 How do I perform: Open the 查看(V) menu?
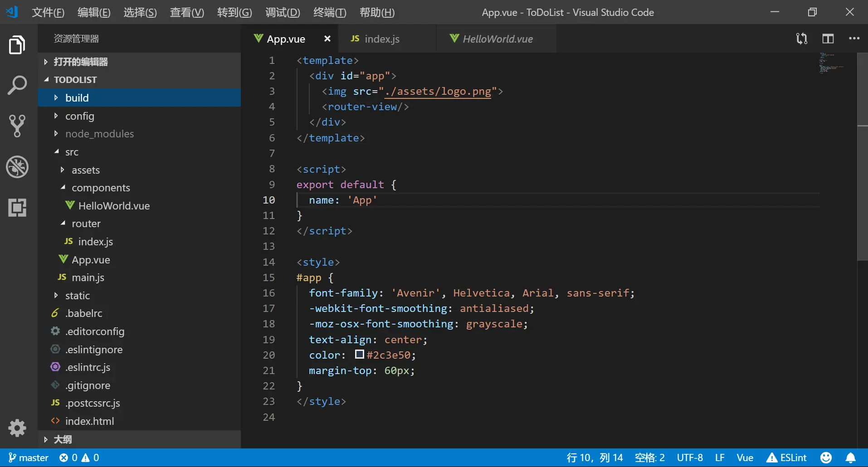pyautogui.click(x=187, y=12)
